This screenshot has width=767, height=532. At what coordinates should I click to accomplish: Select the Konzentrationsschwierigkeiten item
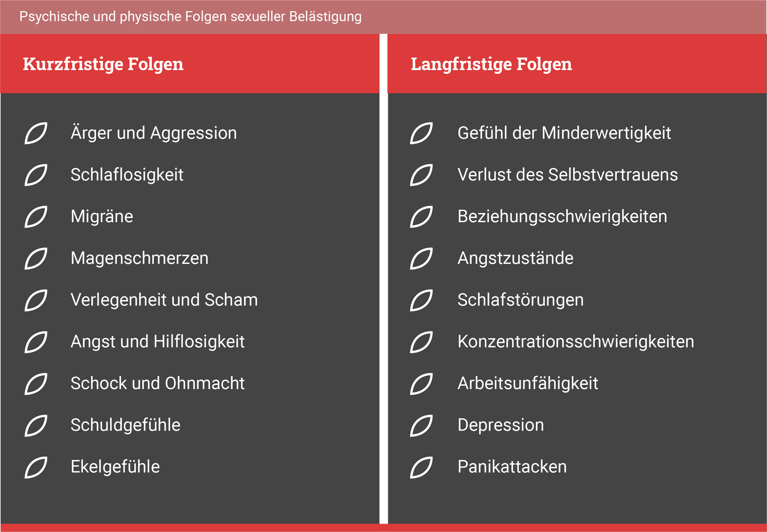pos(576,342)
